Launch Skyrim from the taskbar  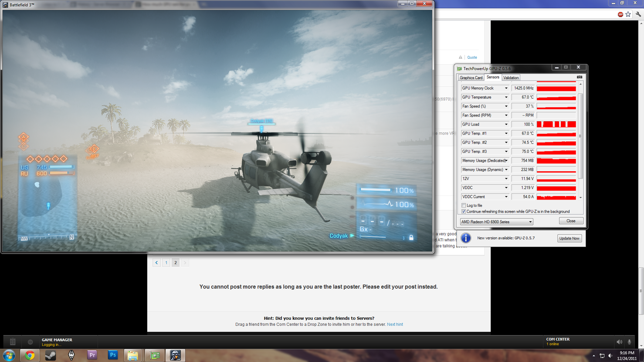(x=71, y=355)
